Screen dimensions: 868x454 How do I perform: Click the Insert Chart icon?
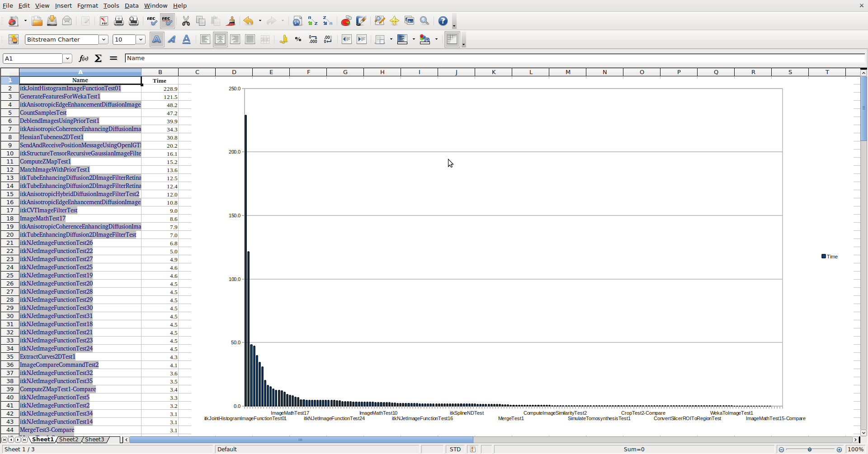tap(346, 21)
